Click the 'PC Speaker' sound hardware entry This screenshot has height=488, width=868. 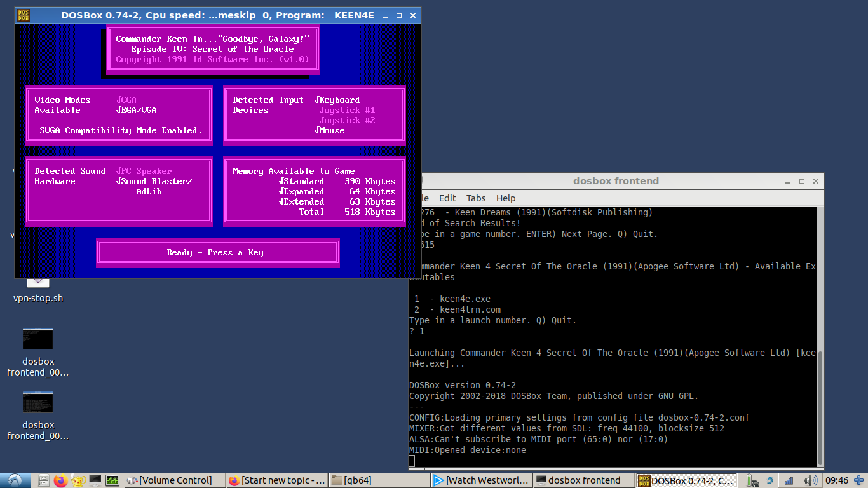(144, 171)
